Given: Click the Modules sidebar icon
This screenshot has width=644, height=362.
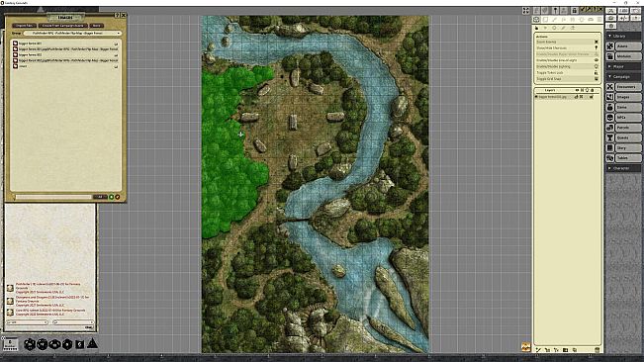Looking at the screenshot, I should tap(610, 56).
